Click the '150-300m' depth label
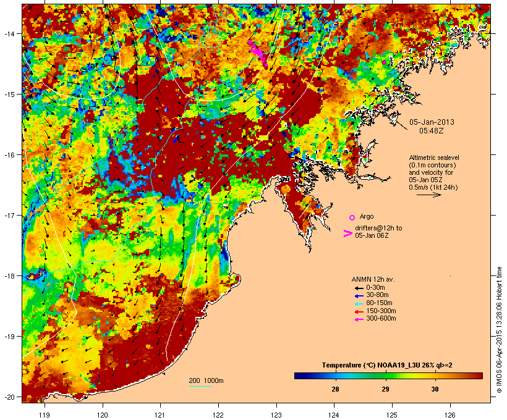Screen dimensions: 507x420 click(x=381, y=311)
